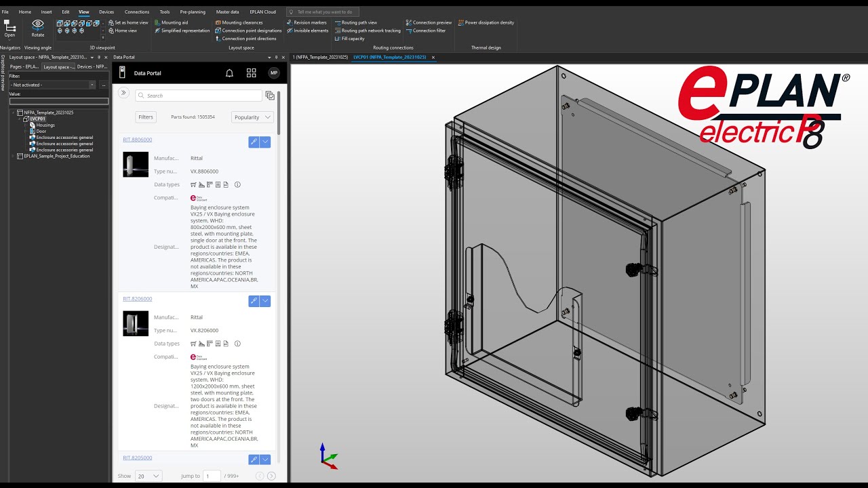
Task: Insert part RIT.8806000 with blue tool button
Action: tap(254, 142)
